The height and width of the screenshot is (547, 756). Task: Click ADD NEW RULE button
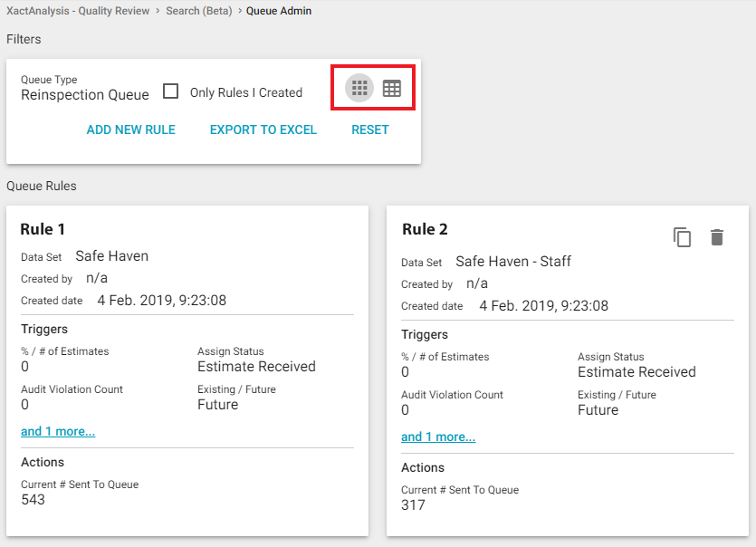pyautogui.click(x=131, y=130)
